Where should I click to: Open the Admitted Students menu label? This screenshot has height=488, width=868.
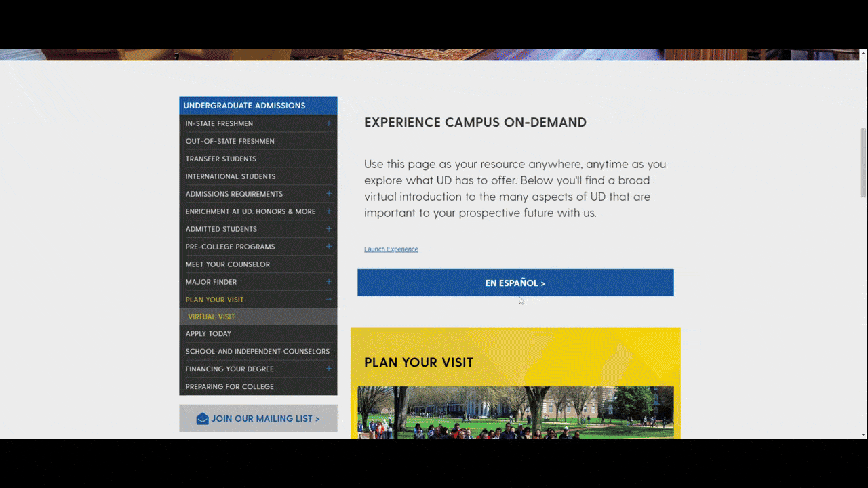pos(221,229)
